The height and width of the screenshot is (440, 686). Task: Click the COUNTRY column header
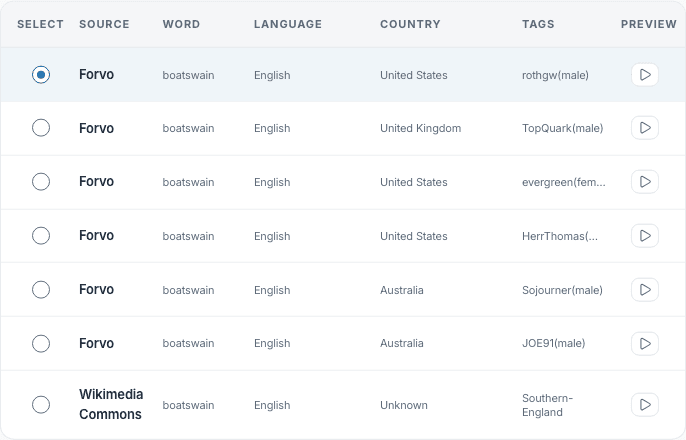(410, 24)
